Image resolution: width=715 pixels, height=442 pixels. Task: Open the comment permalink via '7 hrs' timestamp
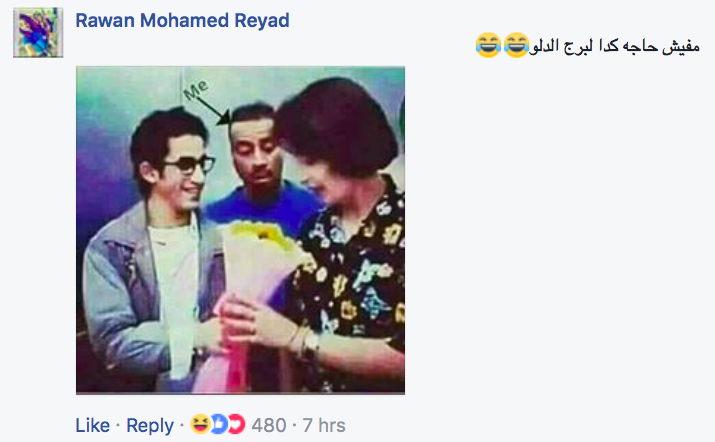(324, 425)
